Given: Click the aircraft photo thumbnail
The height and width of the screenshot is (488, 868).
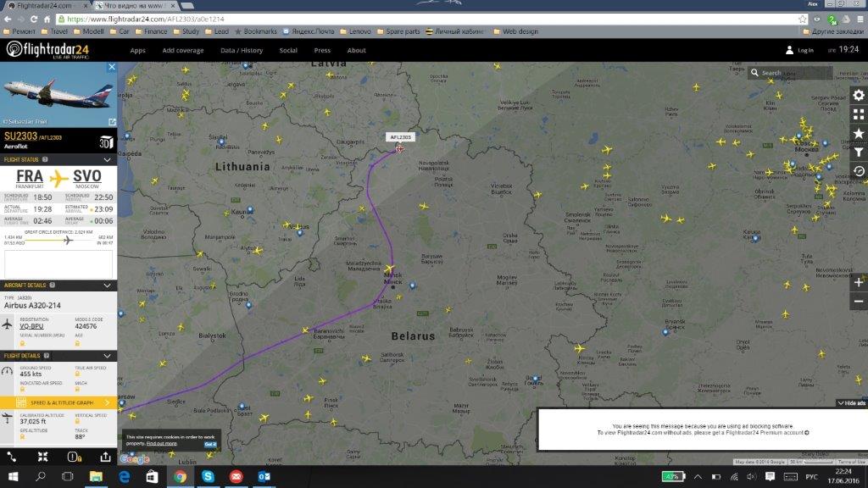Looking at the screenshot, I should pos(58,95).
